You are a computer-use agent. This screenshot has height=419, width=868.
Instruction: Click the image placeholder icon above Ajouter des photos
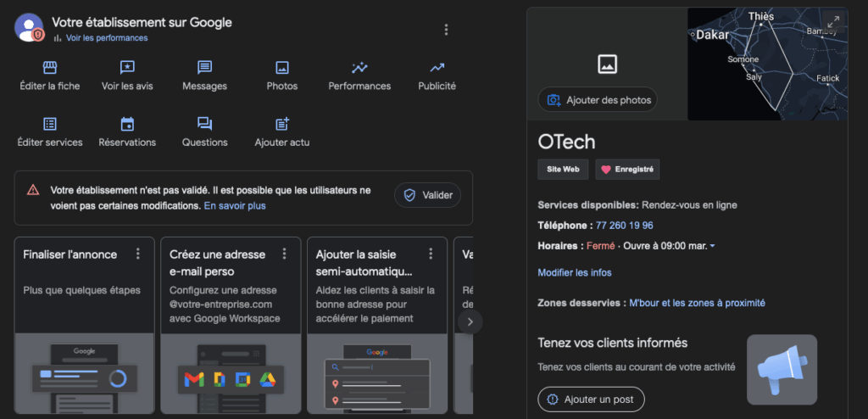[607, 64]
